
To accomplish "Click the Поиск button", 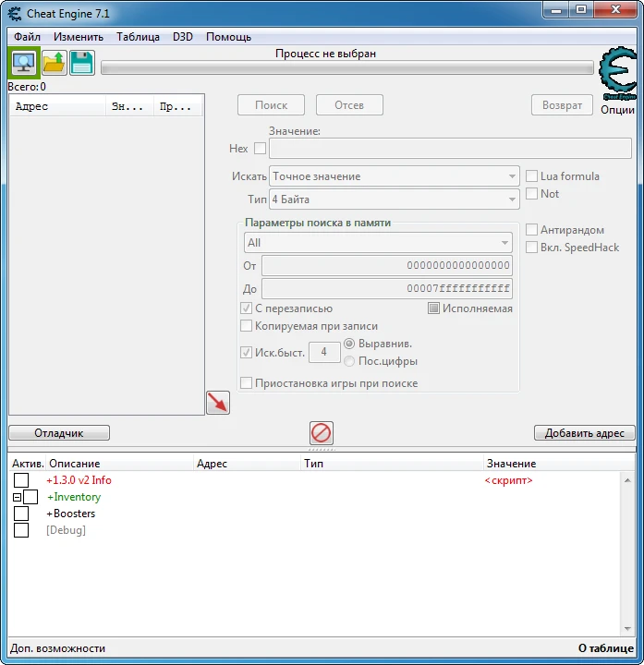I will click(271, 104).
